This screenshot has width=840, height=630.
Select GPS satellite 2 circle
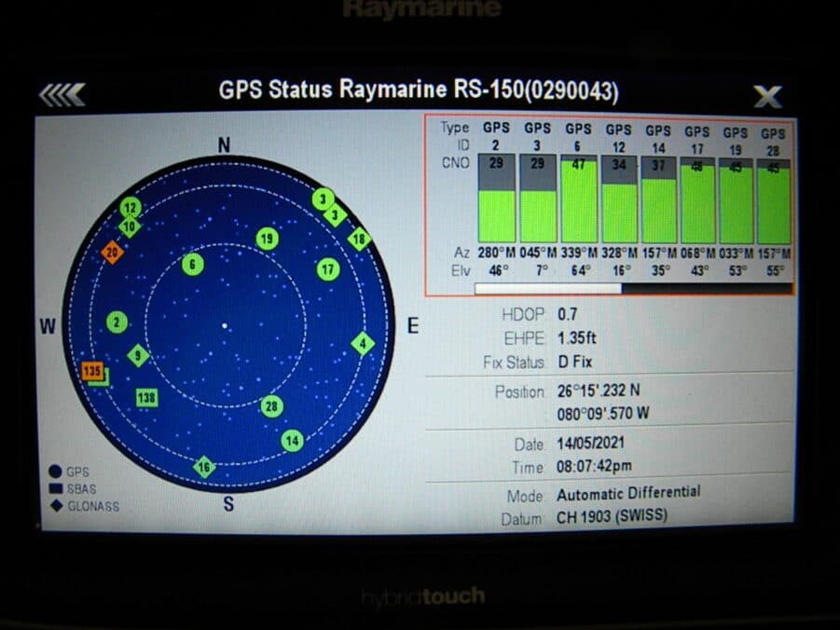pyautogui.click(x=117, y=322)
